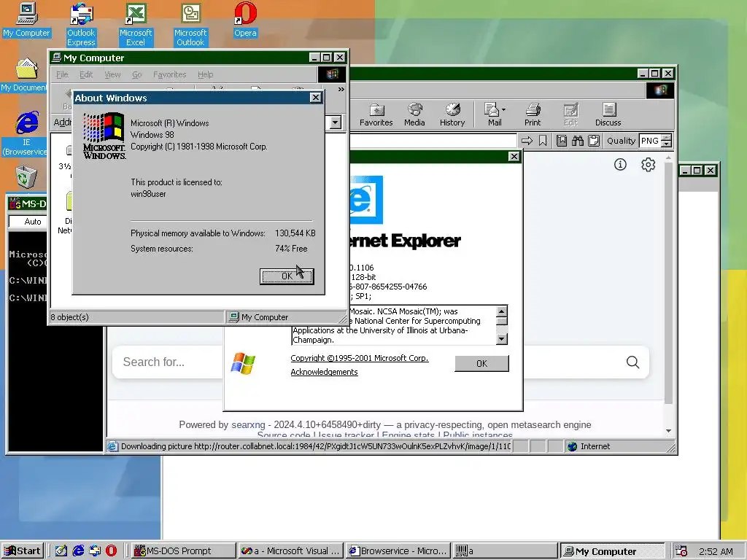
Task: Click the bookmark icon in Browservice toolbar
Action: [543, 141]
